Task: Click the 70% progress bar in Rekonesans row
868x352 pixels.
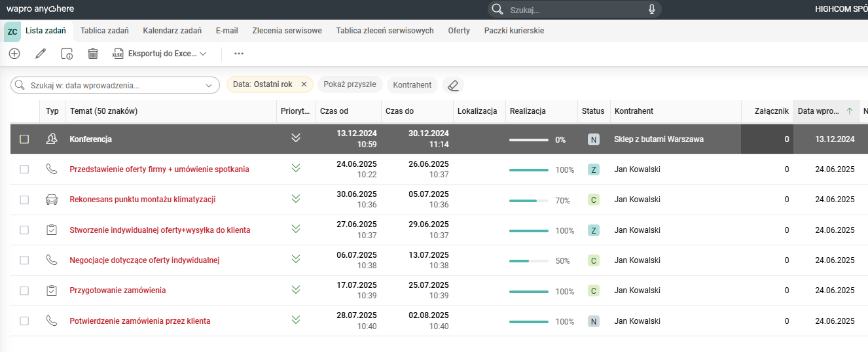Action: [x=529, y=200]
